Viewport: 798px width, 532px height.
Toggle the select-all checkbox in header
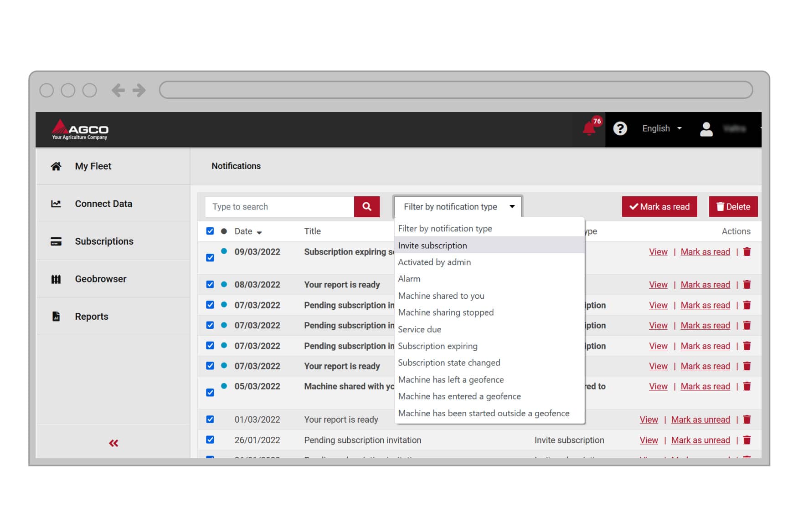pos(210,231)
